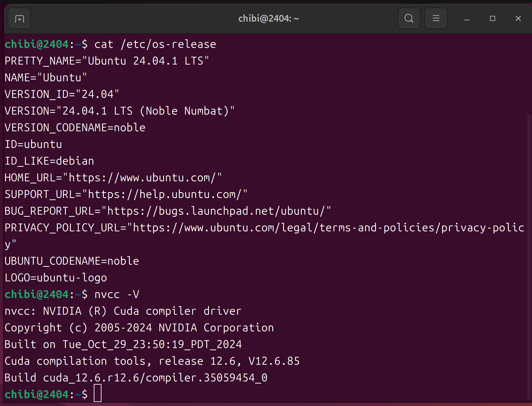The width and height of the screenshot is (532, 406).
Task: Click the 'Built on Tue_Oct_29' line
Action: pyautogui.click(x=123, y=345)
